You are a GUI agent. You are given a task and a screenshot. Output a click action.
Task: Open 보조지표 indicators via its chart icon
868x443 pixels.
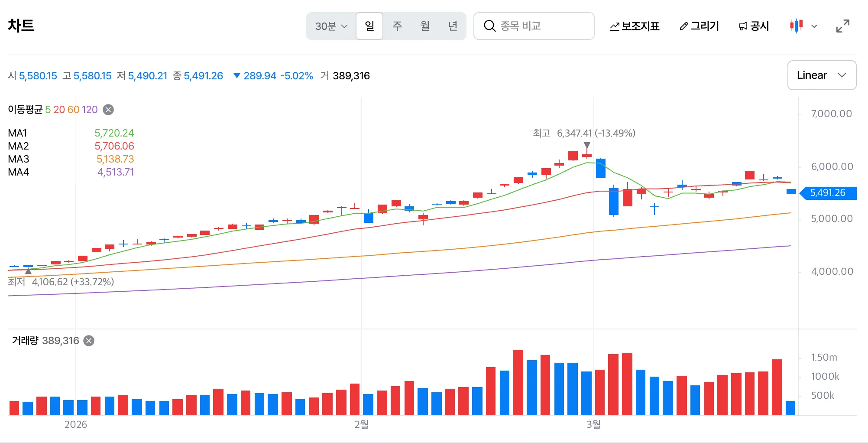coord(615,26)
